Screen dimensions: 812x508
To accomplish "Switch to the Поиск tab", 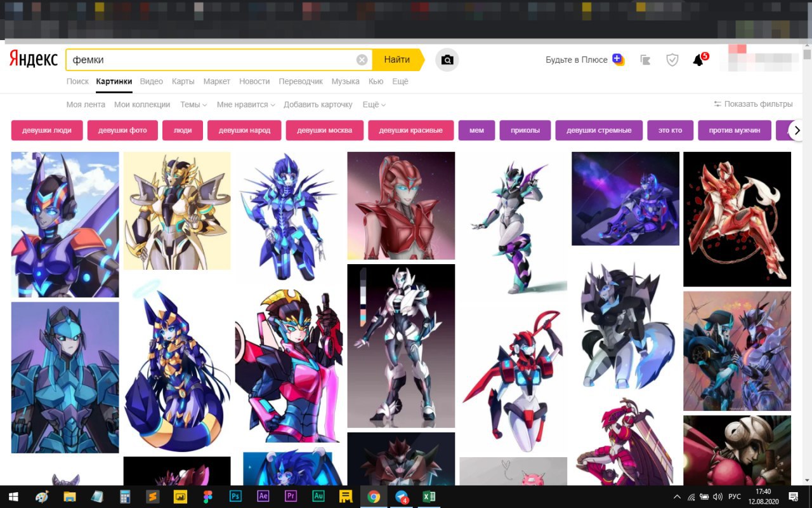I will click(x=77, y=81).
